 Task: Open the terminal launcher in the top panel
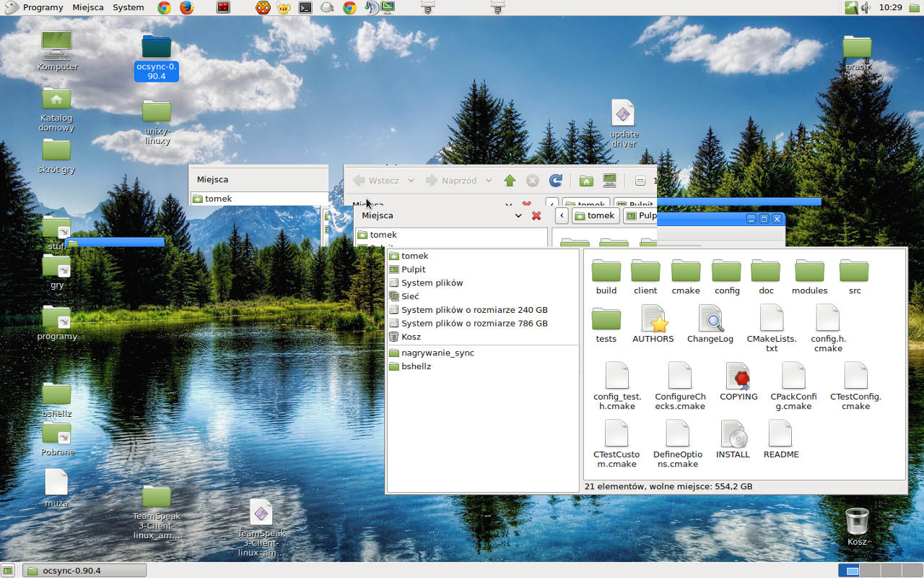pyautogui.click(x=305, y=8)
